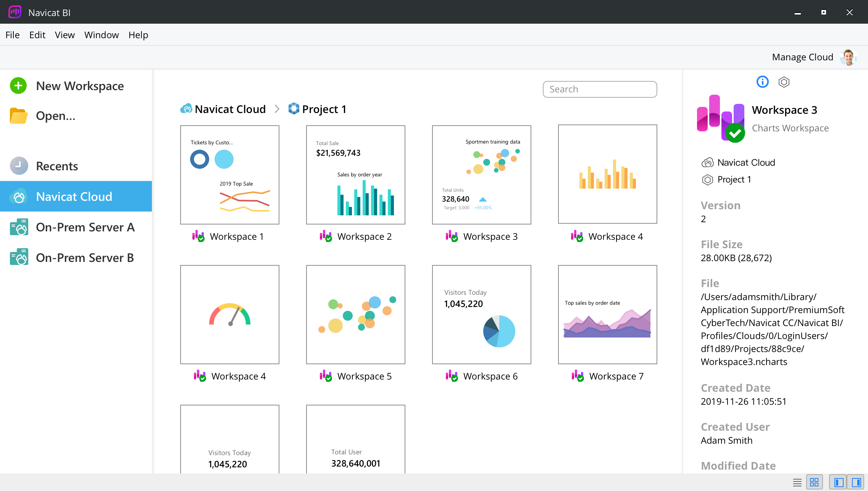Click the Workspace 6 name label

[490, 376]
